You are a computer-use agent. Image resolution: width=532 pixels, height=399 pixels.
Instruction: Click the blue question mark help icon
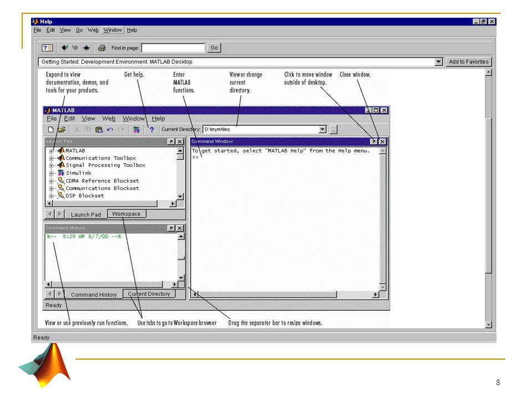[x=152, y=130]
